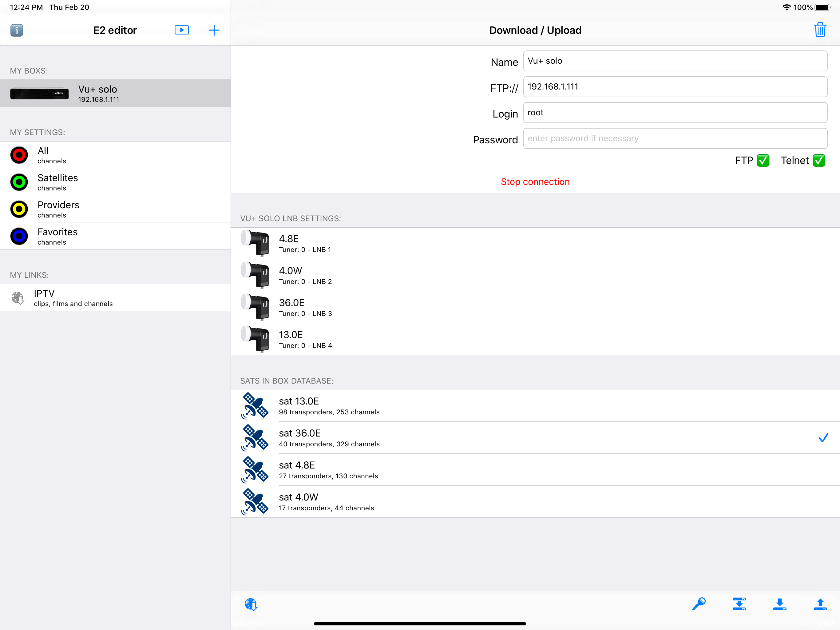This screenshot has height=630, width=840.
Task: Uncheck the FTP checkbox
Action: 763,161
